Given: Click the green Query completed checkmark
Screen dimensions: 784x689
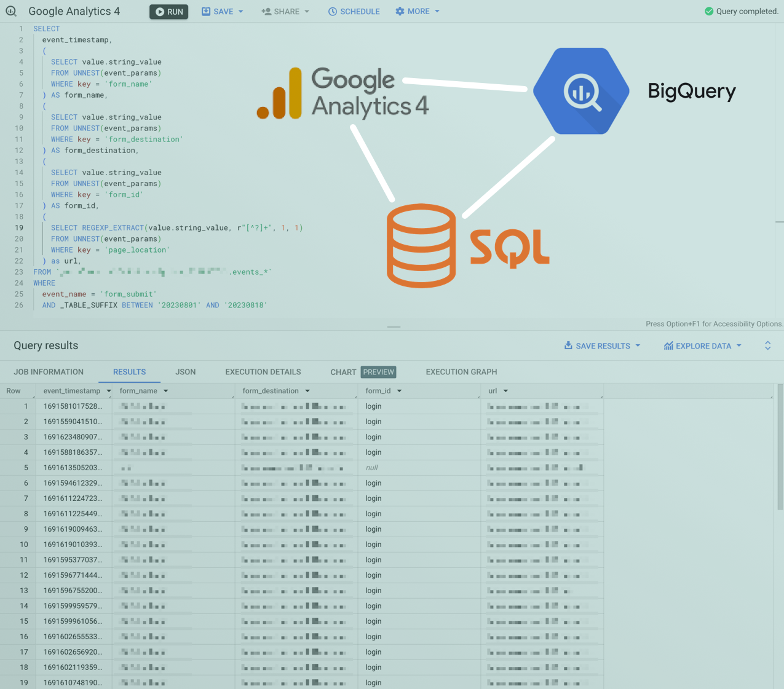Looking at the screenshot, I should (709, 11).
